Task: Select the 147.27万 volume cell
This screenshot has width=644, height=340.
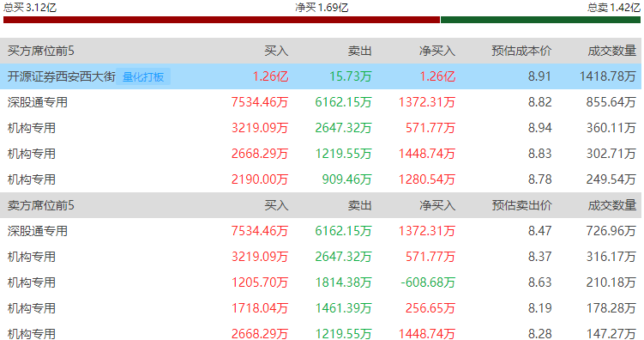Action: tap(611, 334)
